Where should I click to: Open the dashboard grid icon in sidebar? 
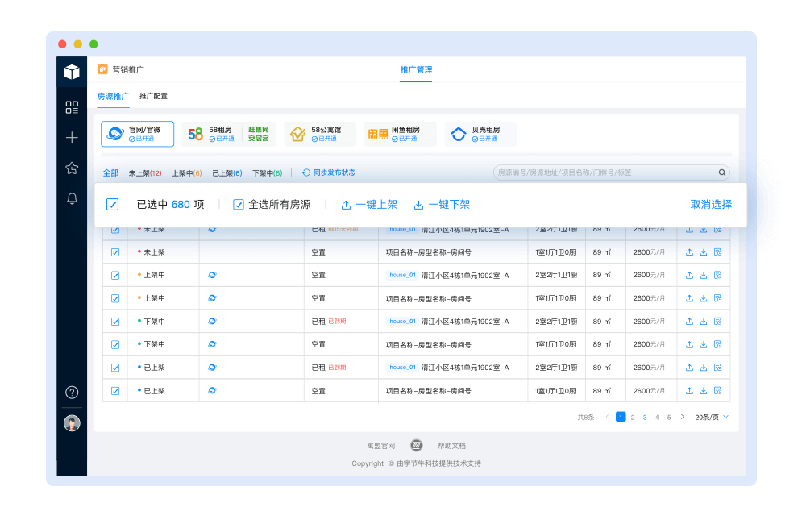pyautogui.click(x=72, y=107)
